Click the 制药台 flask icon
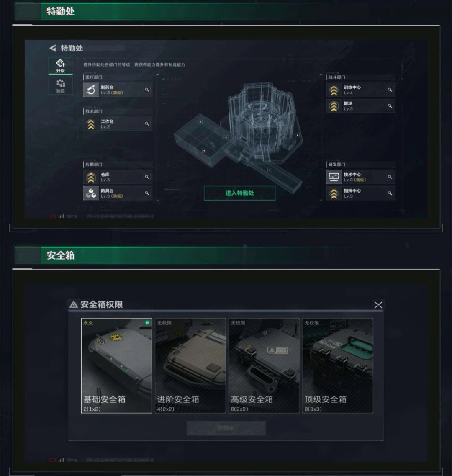452x476 pixels. tap(91, 90)
